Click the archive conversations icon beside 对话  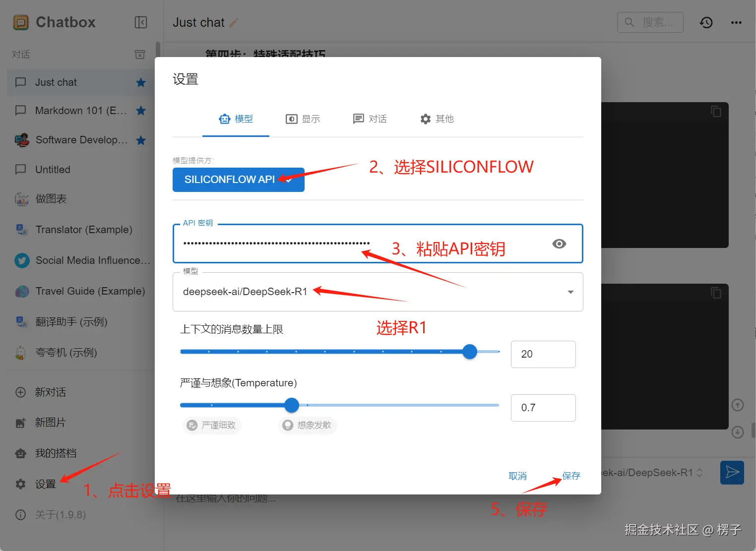(x=140, y=55)
